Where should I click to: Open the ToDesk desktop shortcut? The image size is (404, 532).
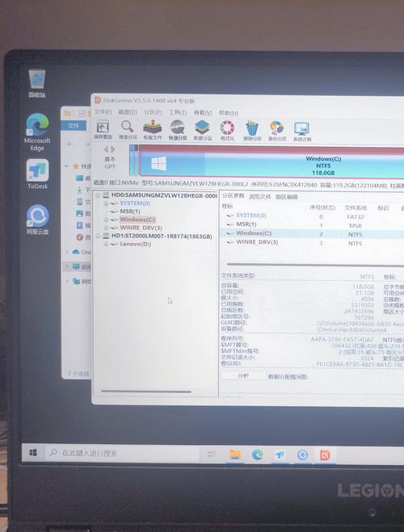pyautogui.click(x=38, y=174)
